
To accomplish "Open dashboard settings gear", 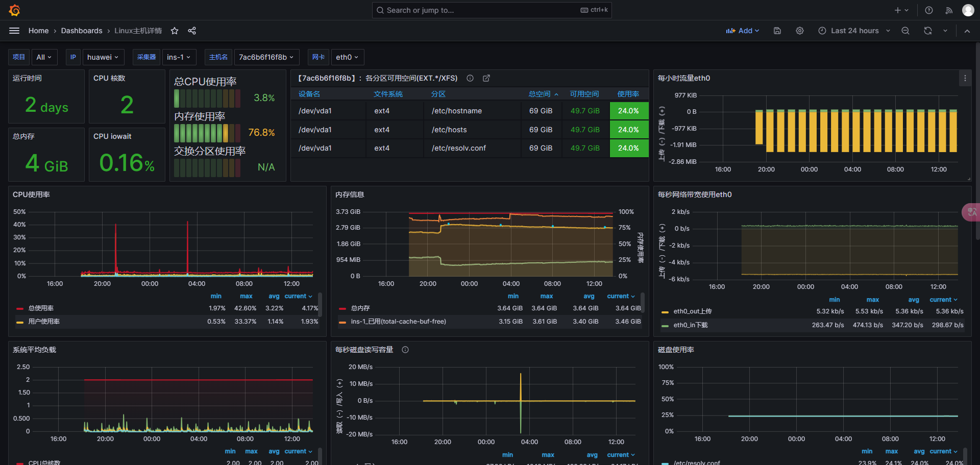I will (800, 31).
